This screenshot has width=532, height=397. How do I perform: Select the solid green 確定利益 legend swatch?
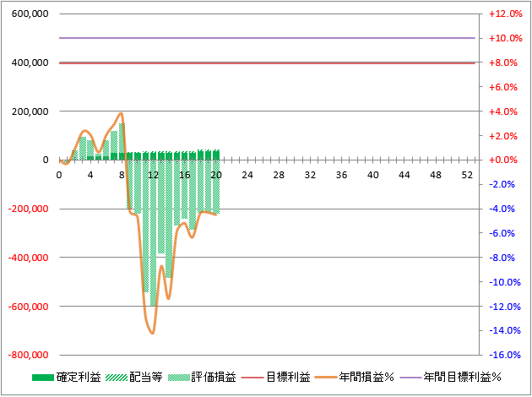click(x=43, y=378)
